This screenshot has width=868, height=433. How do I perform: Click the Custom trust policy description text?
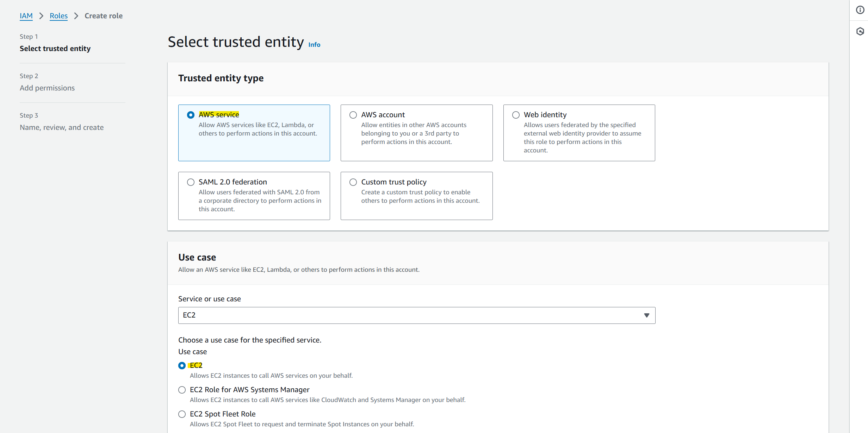pos(420,196)
